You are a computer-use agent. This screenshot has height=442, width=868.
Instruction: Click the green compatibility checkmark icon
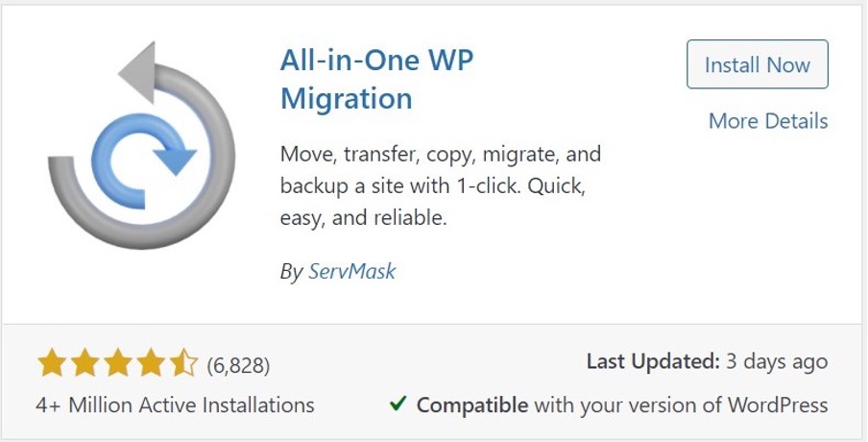click(x=398, y=405)
